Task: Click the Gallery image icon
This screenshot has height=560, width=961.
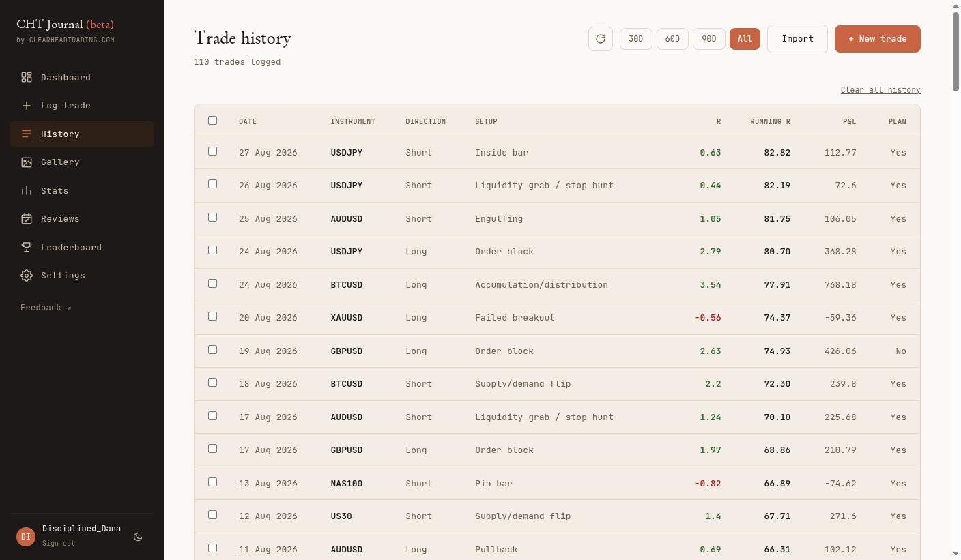Action: (x=27, y=162)
